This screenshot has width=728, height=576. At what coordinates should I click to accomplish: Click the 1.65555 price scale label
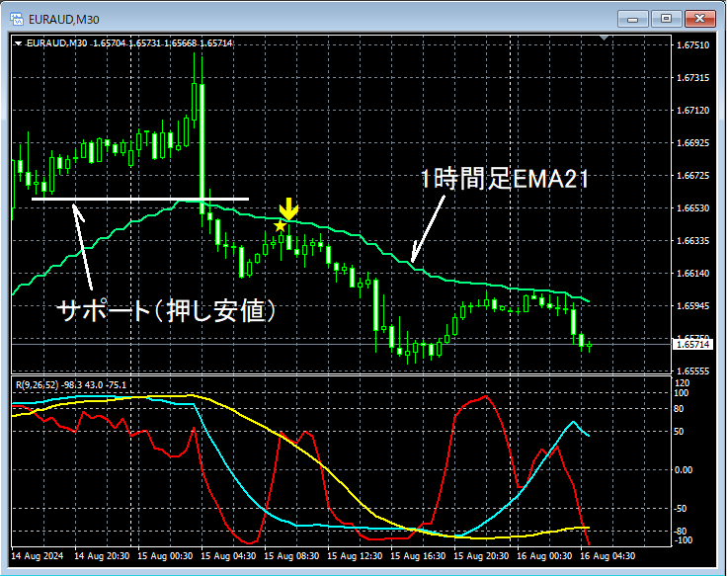692,371
